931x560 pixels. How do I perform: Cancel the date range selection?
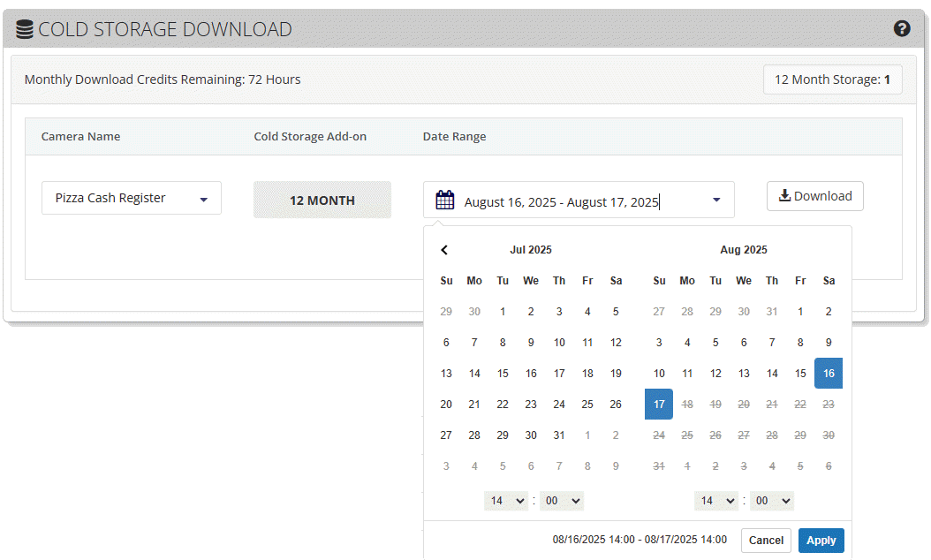pos(766,541)
